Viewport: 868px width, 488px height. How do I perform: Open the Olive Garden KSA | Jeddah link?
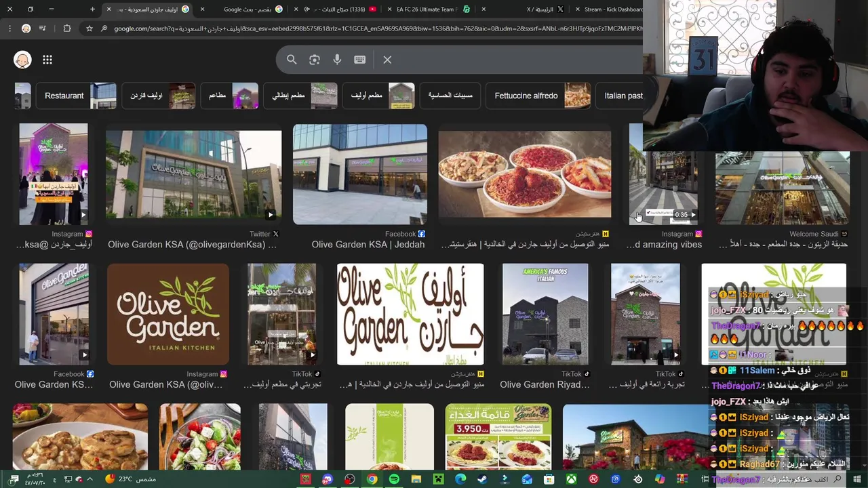tap(368, 245)
